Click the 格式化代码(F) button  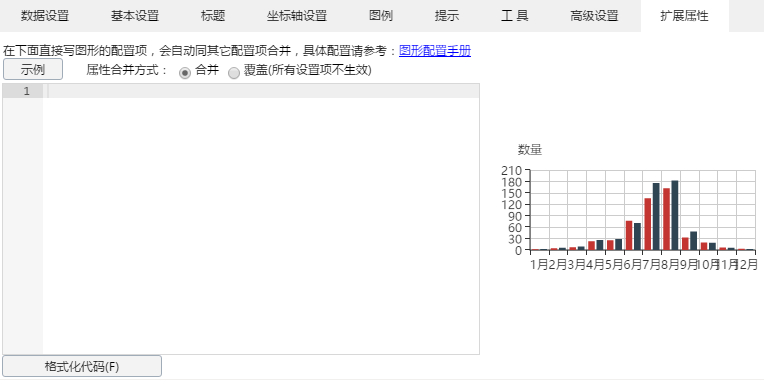(x=82, y=366)
